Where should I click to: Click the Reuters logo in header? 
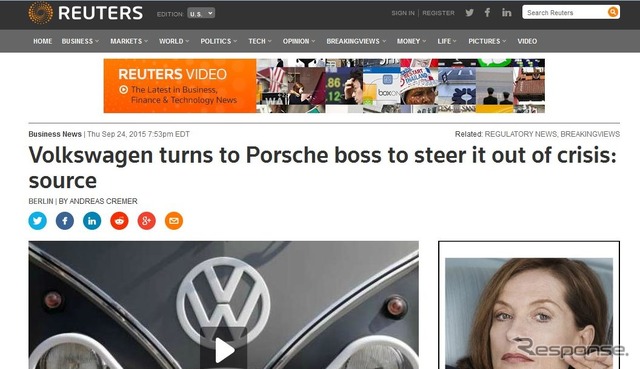[x=86, y=13]
